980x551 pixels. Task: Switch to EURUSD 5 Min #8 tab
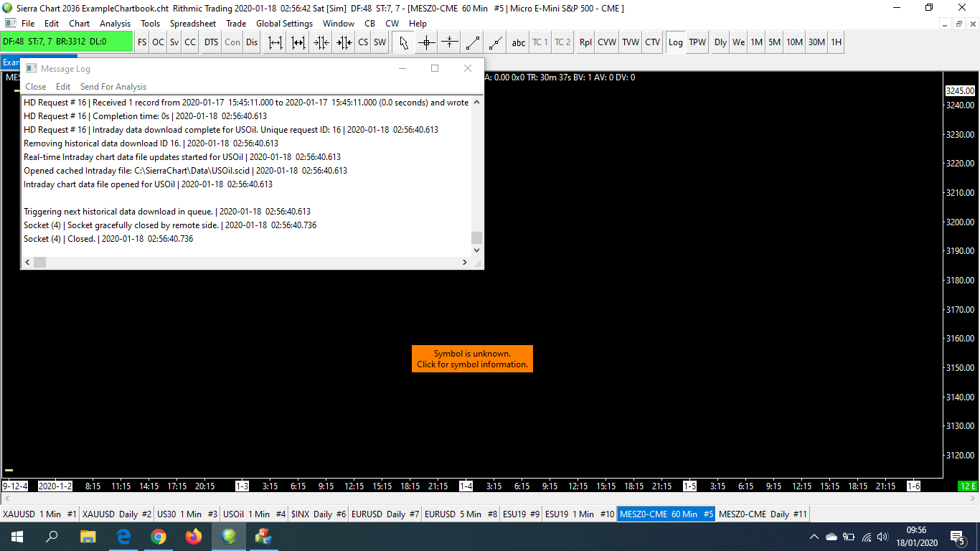point(461,514)
